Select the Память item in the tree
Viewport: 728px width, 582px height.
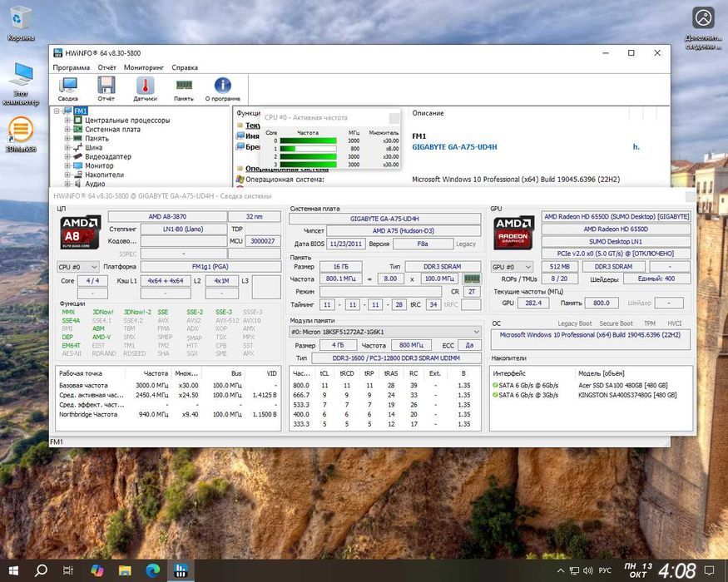pyautogui.click(x=97, y=138)
